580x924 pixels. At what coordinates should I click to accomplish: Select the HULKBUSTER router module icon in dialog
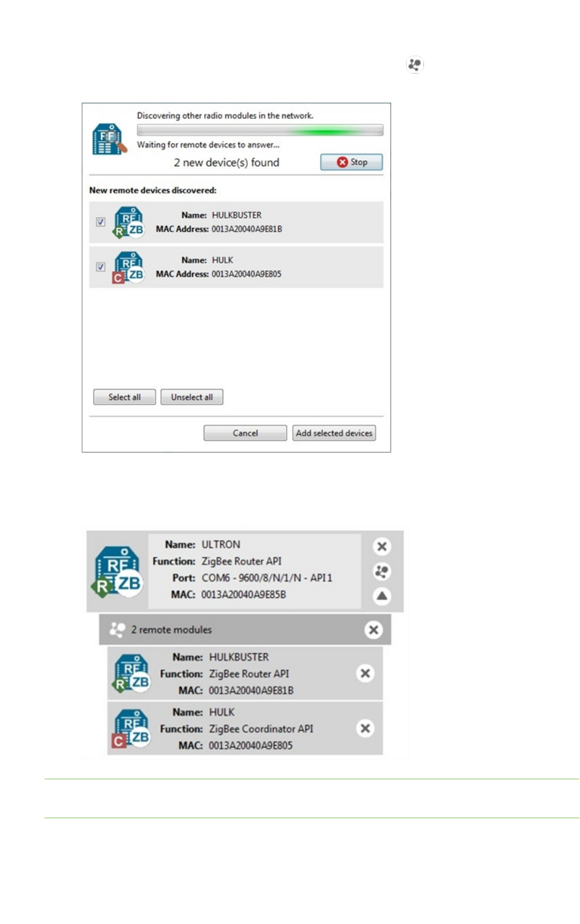click(129, 223)
